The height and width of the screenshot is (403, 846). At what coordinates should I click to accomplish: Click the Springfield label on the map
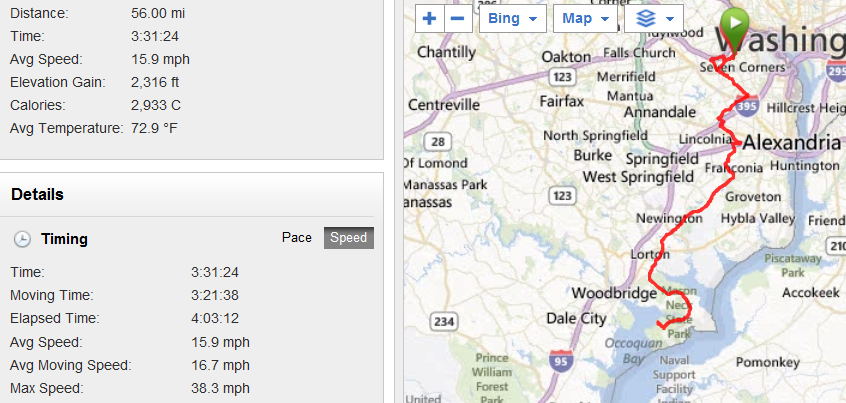[661, 158]
